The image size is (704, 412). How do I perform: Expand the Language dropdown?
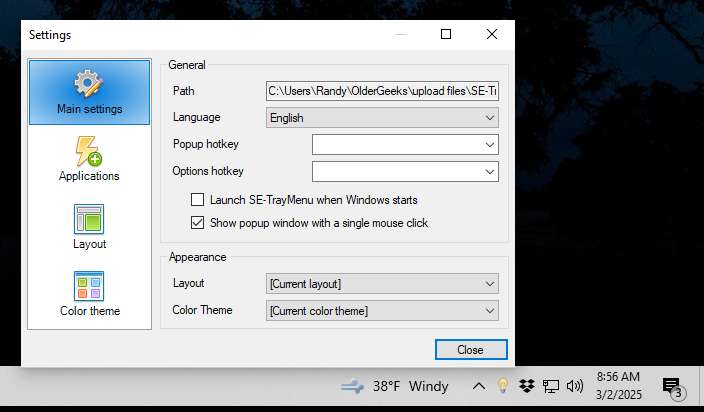(382, 118)
